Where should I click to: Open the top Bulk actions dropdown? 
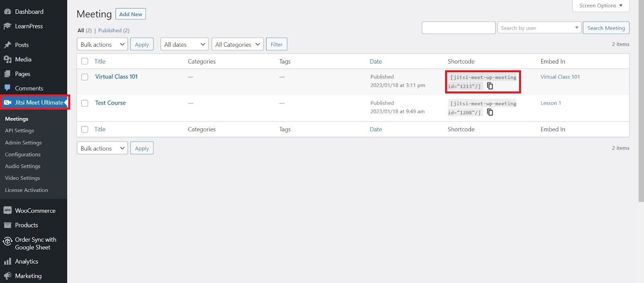click(102, 44)
